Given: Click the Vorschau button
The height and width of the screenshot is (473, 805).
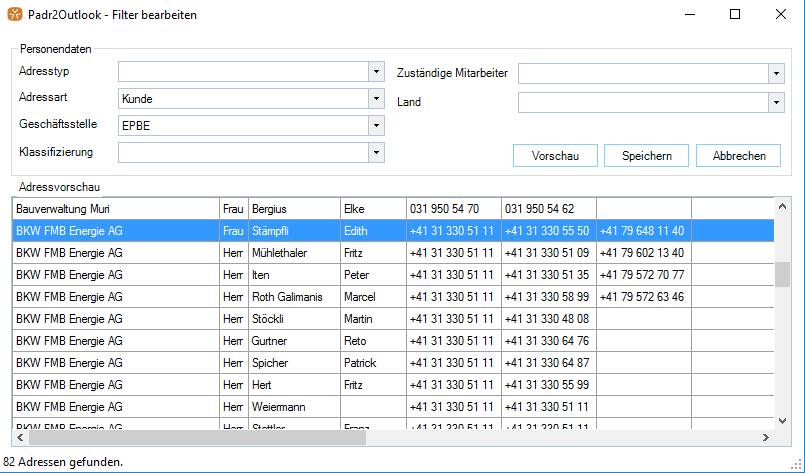Looking at the screenshot, I should pyautogui.click(x=555, y=156).
